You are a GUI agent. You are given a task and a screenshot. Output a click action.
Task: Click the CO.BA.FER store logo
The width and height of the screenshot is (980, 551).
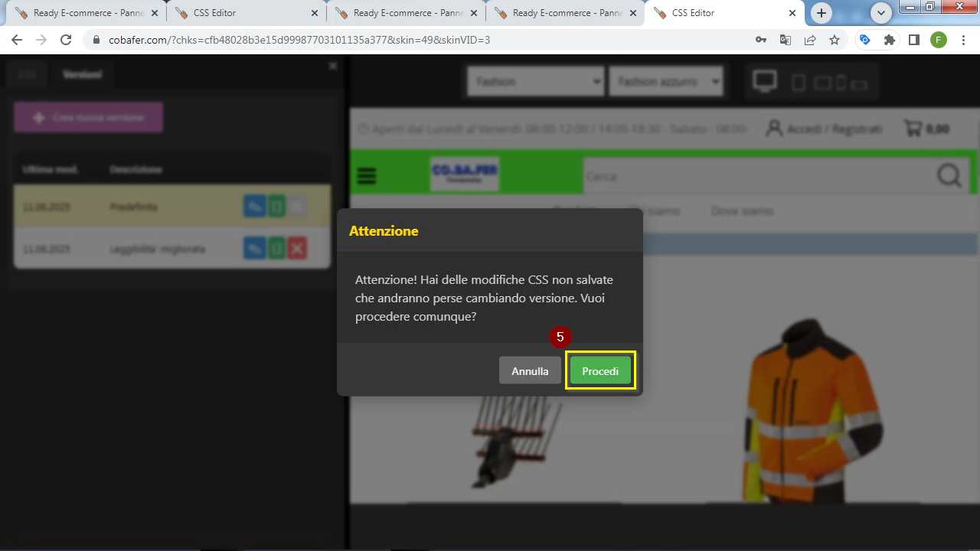coord(465,175)
